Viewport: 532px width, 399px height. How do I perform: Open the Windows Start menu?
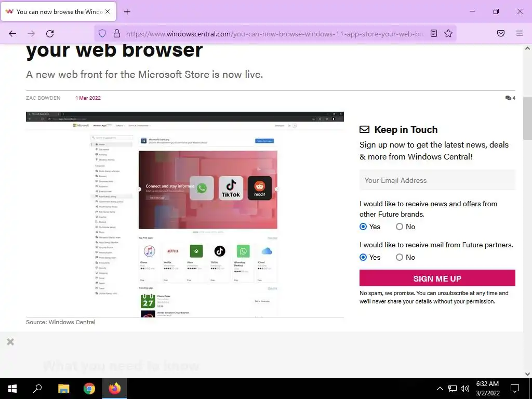12,389
